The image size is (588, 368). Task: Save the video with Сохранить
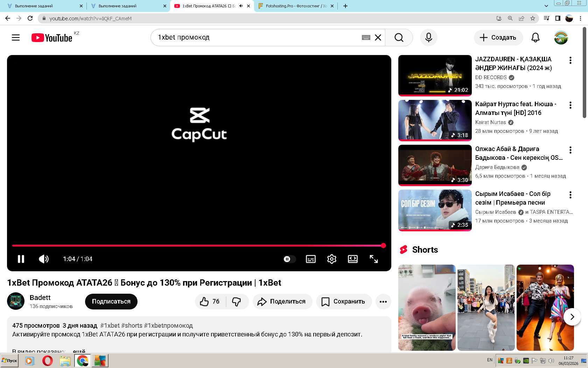(344, 301)
